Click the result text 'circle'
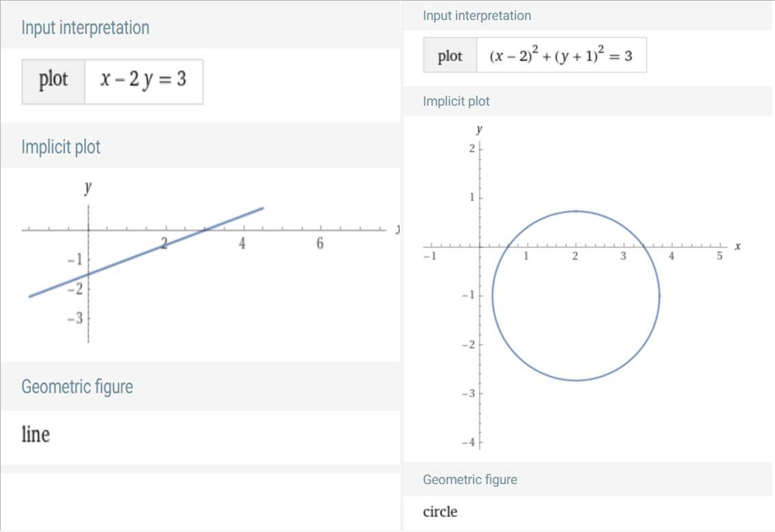 pos(440,511)
